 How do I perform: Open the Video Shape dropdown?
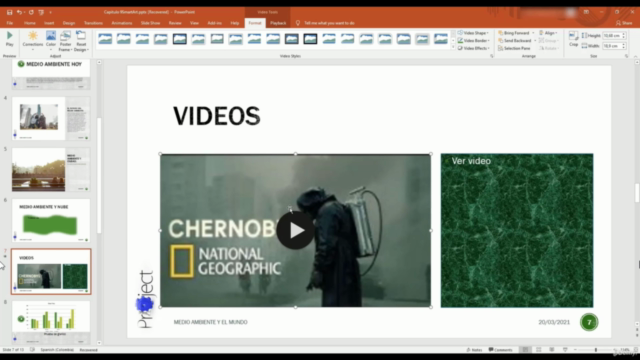point(473,33)
